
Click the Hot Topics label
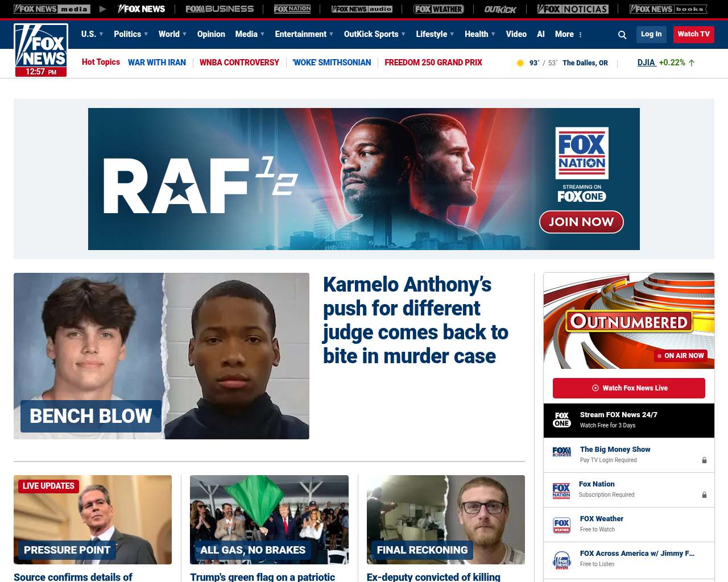pyautogui.click(x=101, y=62)
